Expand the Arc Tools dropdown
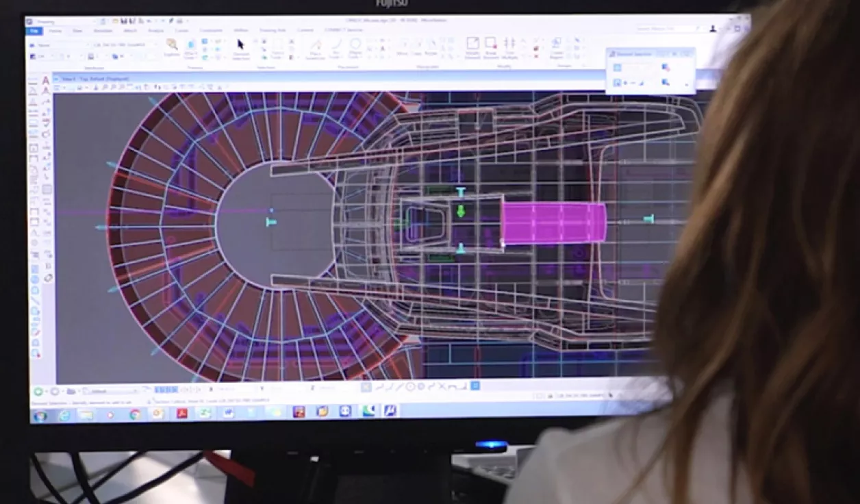This screenshot has width=860, height=504. (336, 49)
